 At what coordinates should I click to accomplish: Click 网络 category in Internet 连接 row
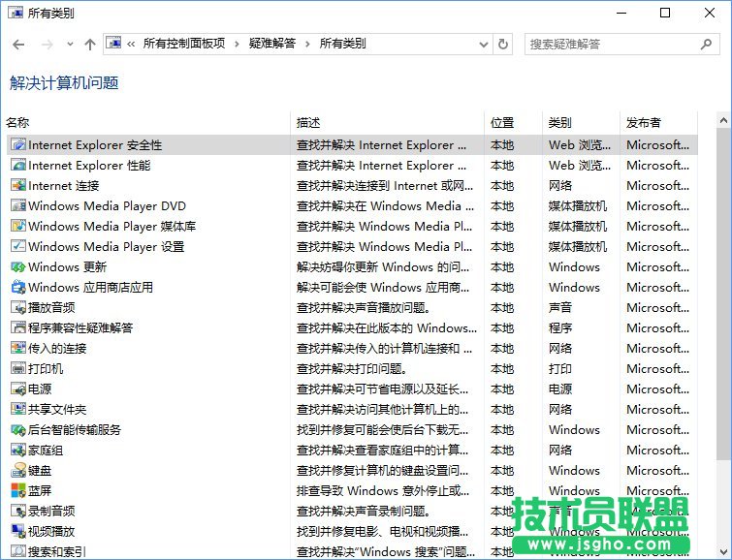click(x=559, y=185)
